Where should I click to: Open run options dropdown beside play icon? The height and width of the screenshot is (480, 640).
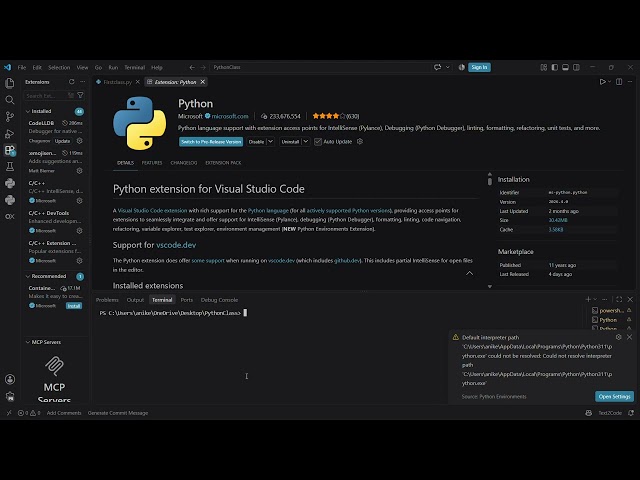609,82
